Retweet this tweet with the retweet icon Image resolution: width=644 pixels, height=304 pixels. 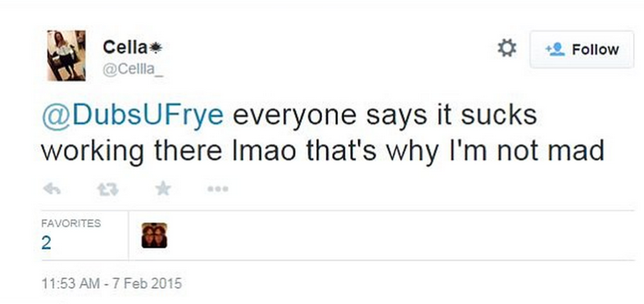pyautogui.click(x=107, y=189)
